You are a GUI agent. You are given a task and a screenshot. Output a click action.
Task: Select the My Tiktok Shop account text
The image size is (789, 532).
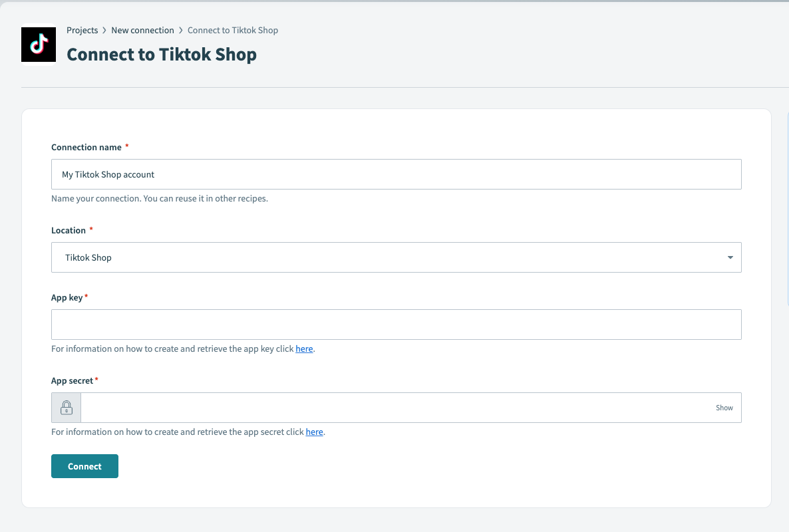108,174
